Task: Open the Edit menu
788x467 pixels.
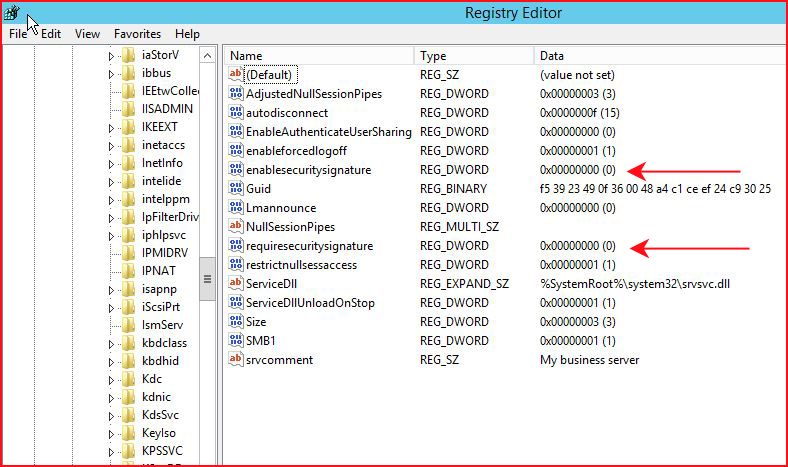Action: point(51,34)
